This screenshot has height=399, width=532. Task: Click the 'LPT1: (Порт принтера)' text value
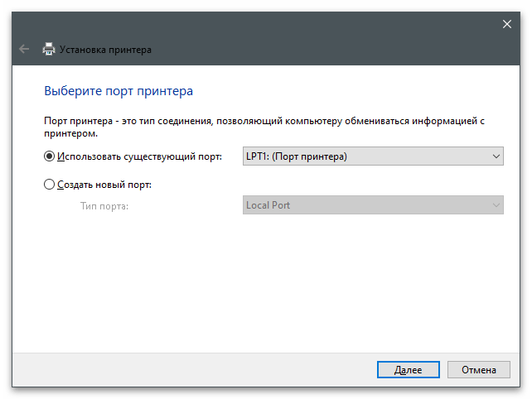click(x=296, y=156)
